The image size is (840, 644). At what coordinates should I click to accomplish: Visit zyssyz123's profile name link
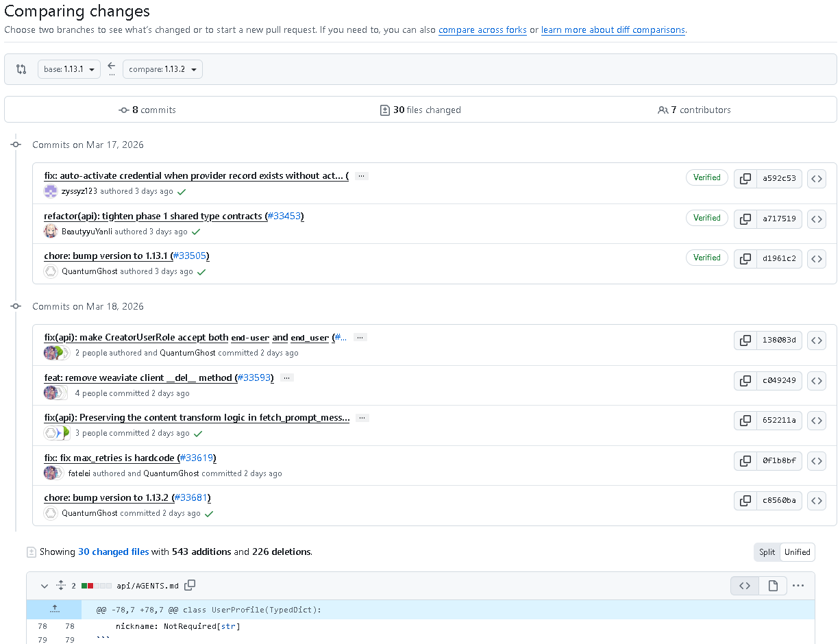click(x=79, y=191)
